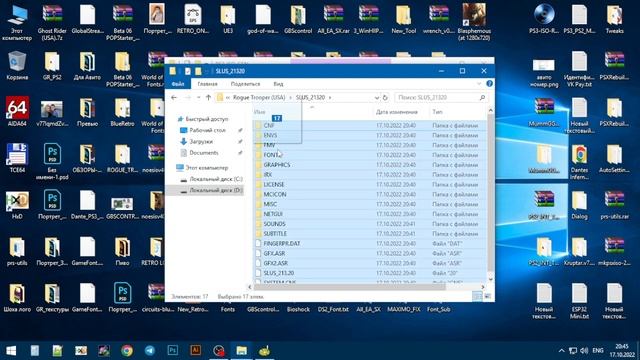Select the AIDA64 desktop icon
Screen dimensions: 640x360
[17, 111]
